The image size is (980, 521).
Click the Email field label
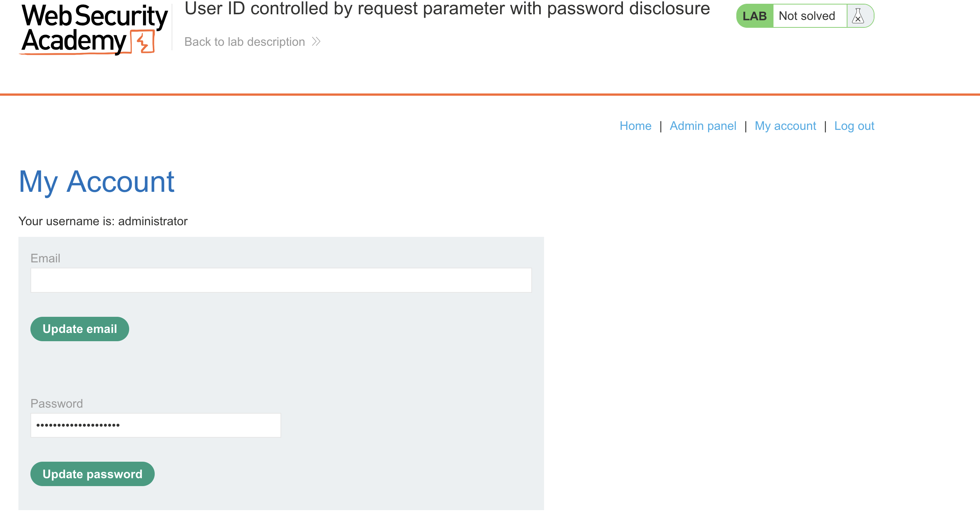click(x=45, y=258)
